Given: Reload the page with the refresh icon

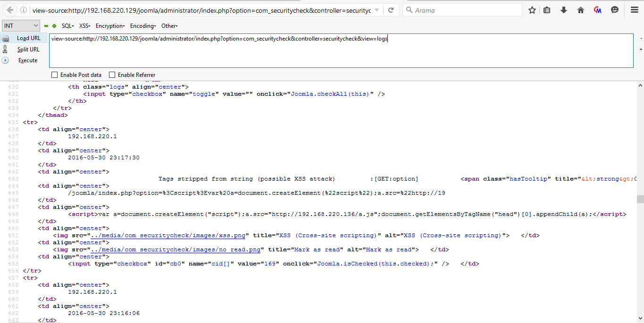Looking at the screenshot, I should point(391,10).
